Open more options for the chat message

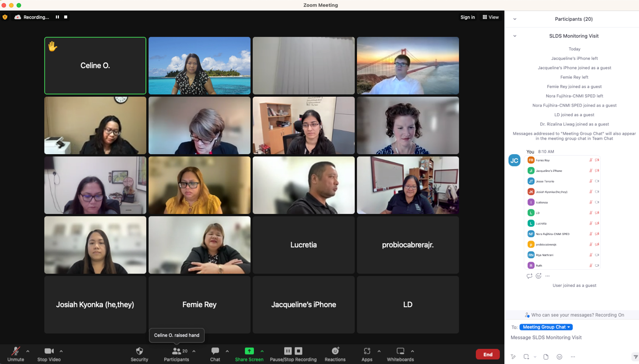coord(548,276)
